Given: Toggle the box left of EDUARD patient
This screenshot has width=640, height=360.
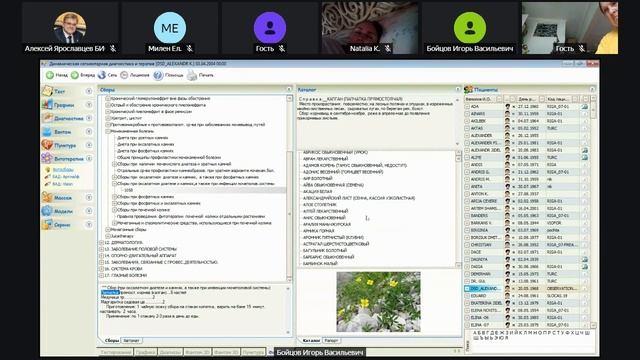Looking at the screenshot, I should click(467, 296).
